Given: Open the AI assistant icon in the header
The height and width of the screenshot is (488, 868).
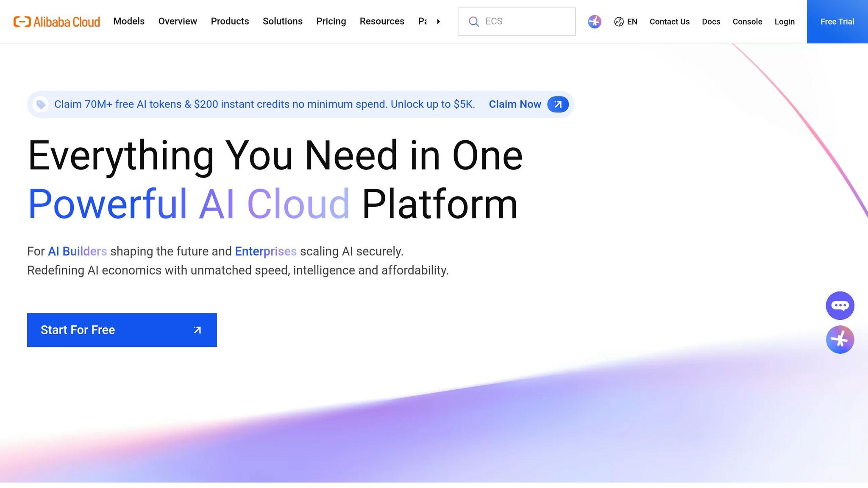Looking at the screenshot, I should point(595,22).
